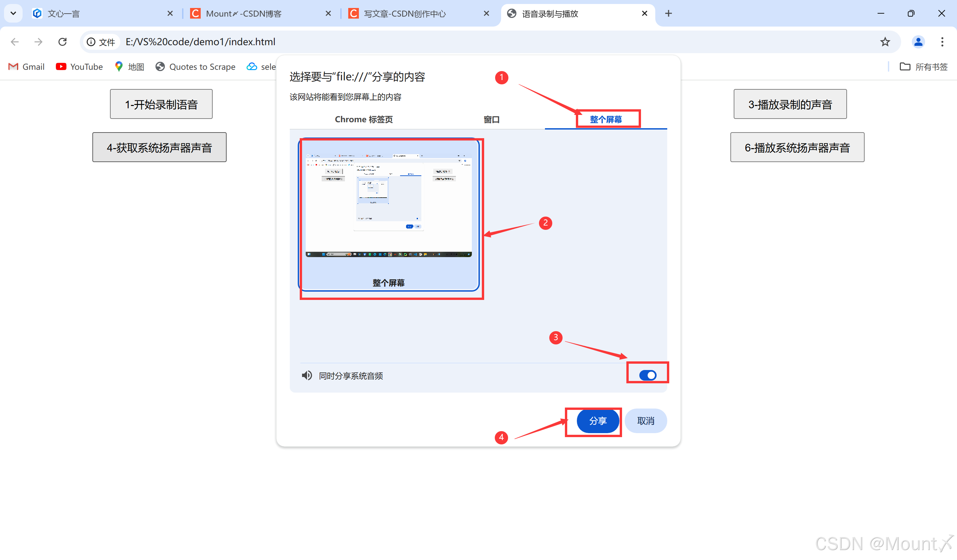
Task: Click the blue 分享 button
Action: point(598,421)
